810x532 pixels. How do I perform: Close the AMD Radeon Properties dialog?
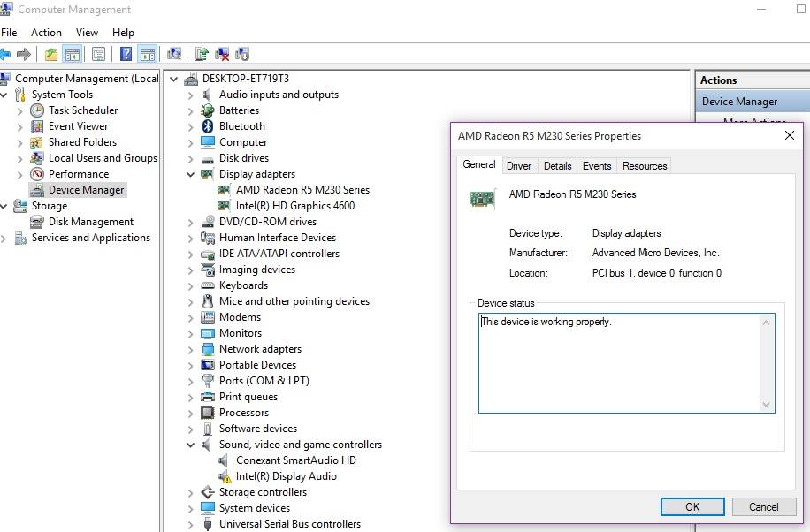pyautogui.click(x=790, y=135)
